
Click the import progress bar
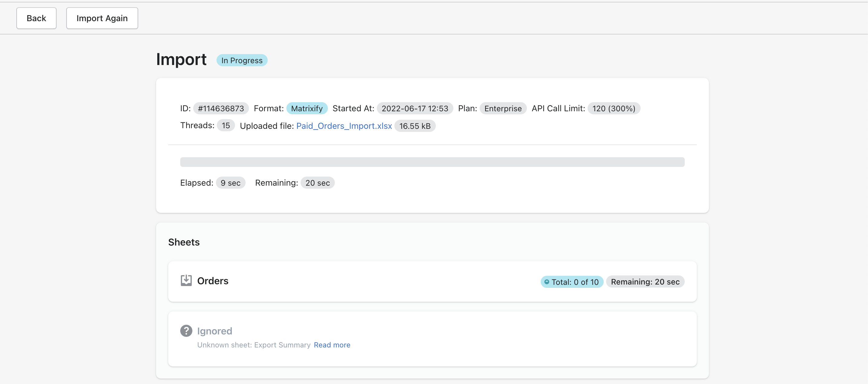tap(432, 162)
